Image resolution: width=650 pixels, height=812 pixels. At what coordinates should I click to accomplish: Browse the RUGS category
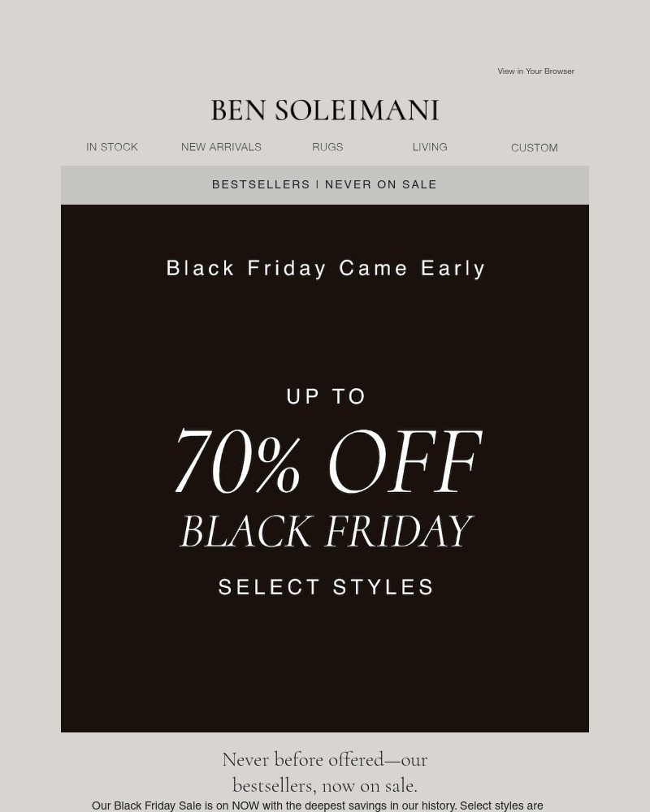327,147
